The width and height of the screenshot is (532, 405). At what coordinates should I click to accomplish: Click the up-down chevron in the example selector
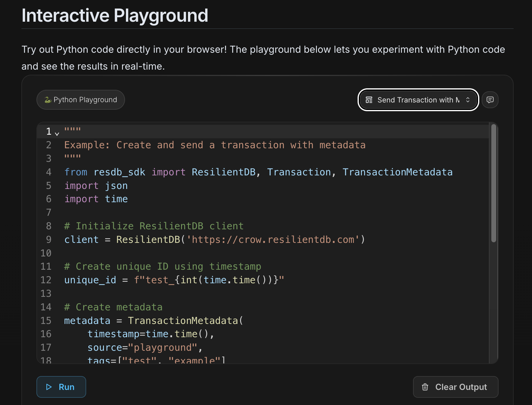click(468, 100)
